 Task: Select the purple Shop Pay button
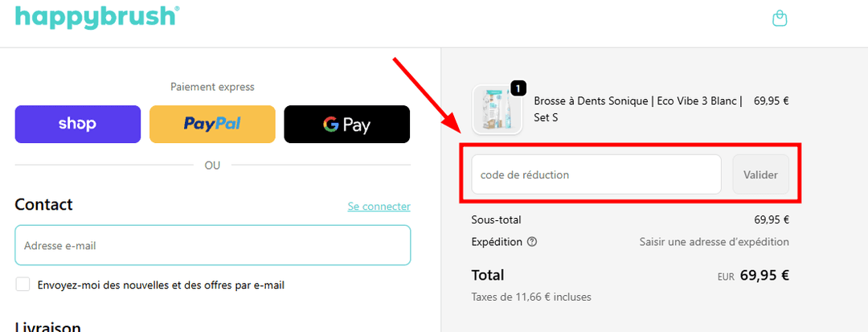point(77,124)
